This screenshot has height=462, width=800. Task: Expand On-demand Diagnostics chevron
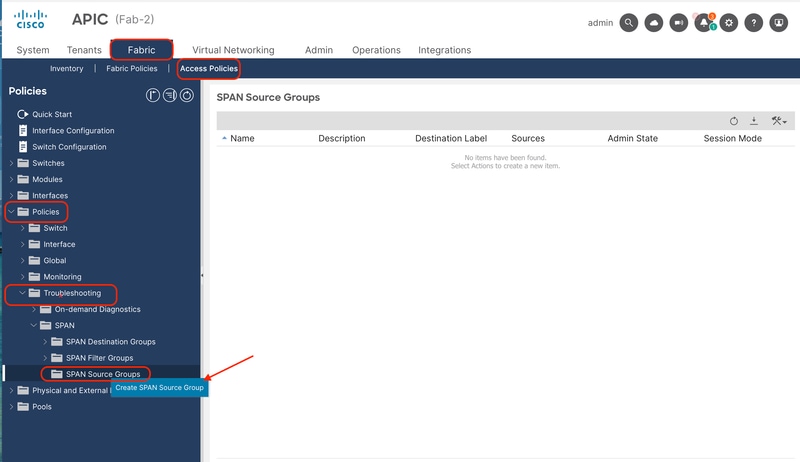34,310
